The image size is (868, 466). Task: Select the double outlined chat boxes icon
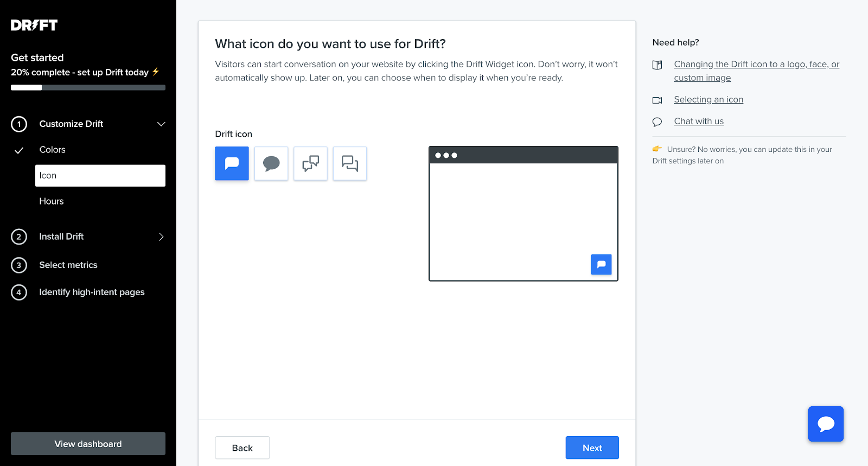coord(350,163)
